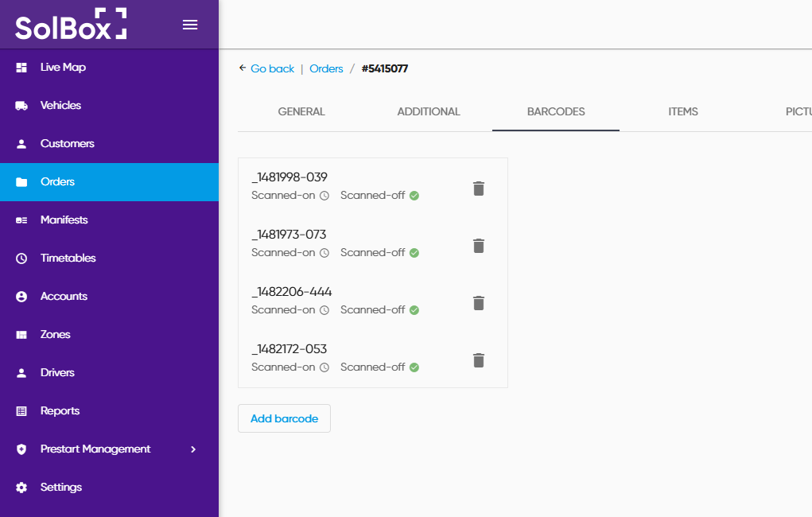The height and width of the screenshot is (517, 812).
Task: Click the Settings gear icon
Action: 22,488
